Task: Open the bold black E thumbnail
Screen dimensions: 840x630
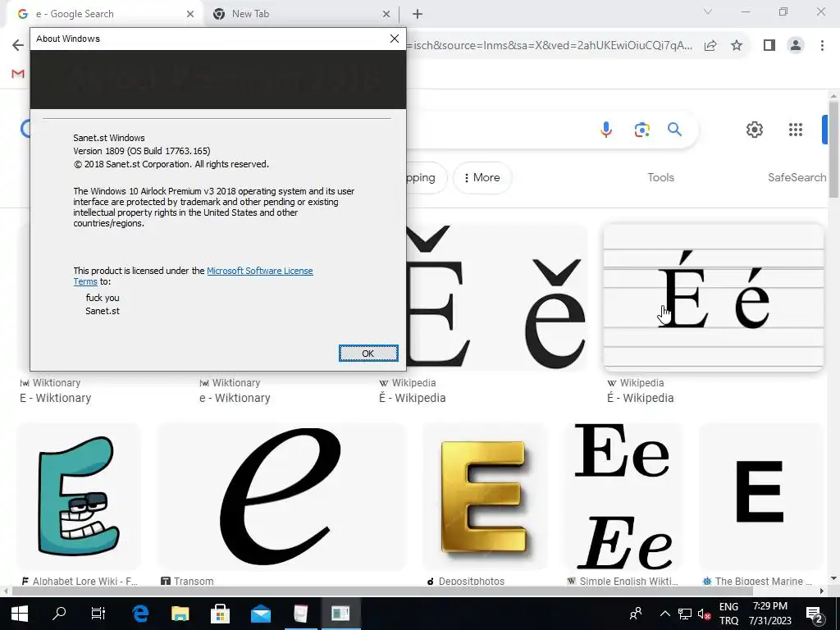Action: pyautogui.click(x=760, y=496)
